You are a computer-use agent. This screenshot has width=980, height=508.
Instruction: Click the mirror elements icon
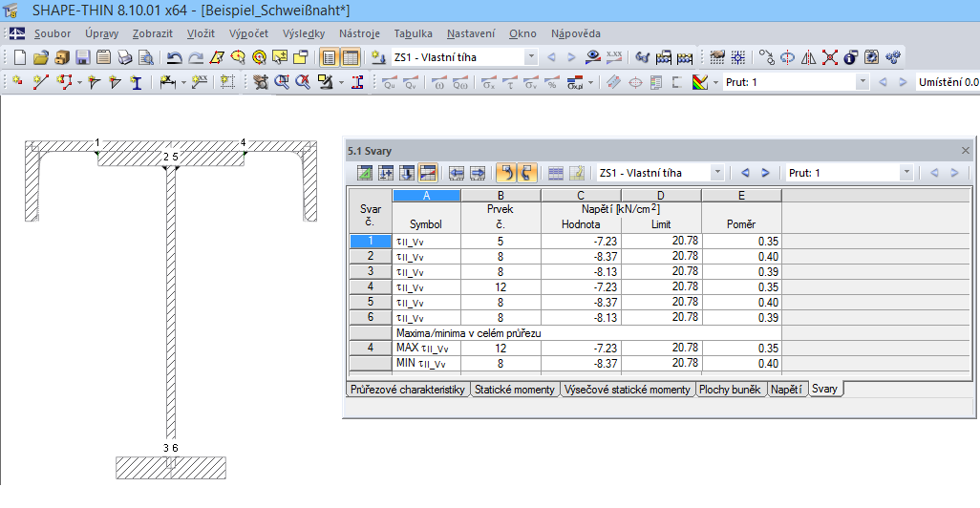pos(809,57)
